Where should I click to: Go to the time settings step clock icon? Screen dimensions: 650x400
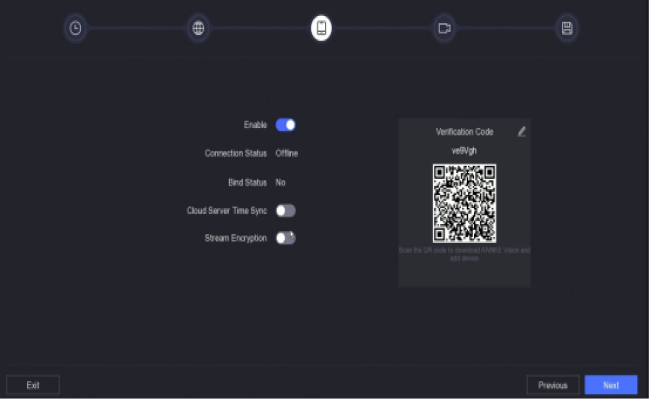[x=75, y=28]
